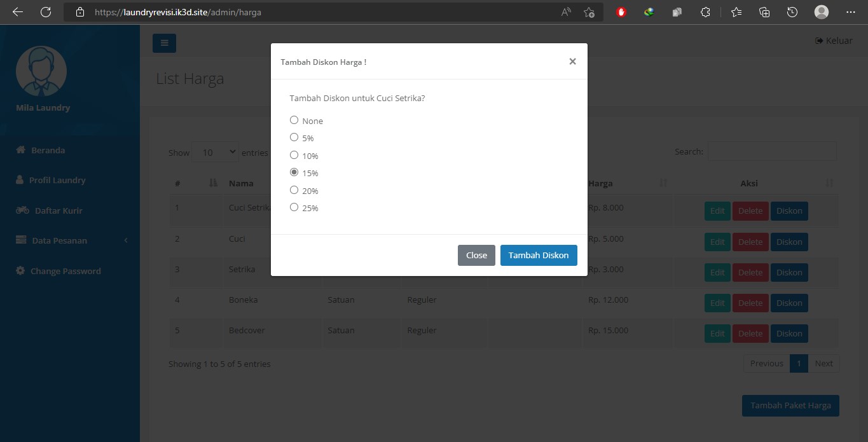Open browser settings ellipsis menu

pos(851,12)
